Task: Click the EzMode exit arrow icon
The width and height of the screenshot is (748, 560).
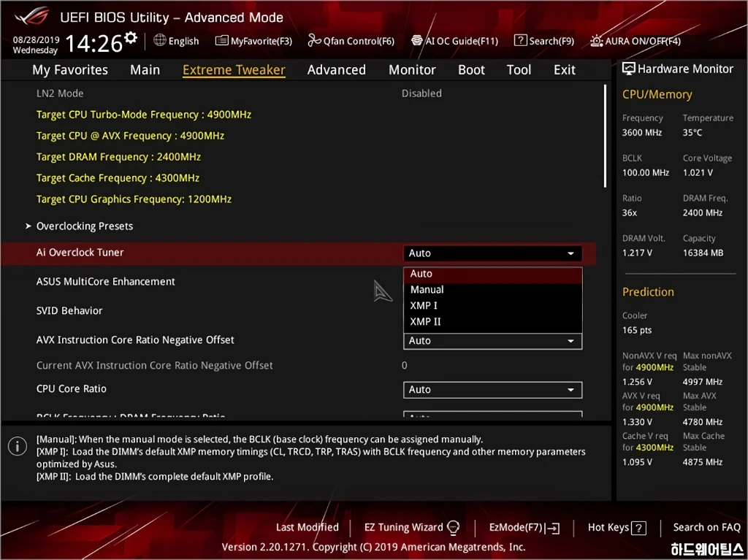Action: coord(554,528)
